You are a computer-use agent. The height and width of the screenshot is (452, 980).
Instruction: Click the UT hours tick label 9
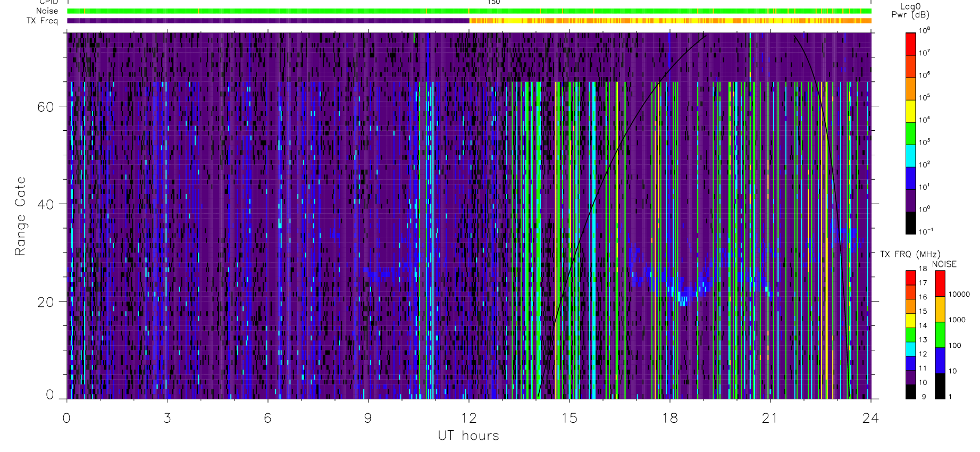click(368, 418)
